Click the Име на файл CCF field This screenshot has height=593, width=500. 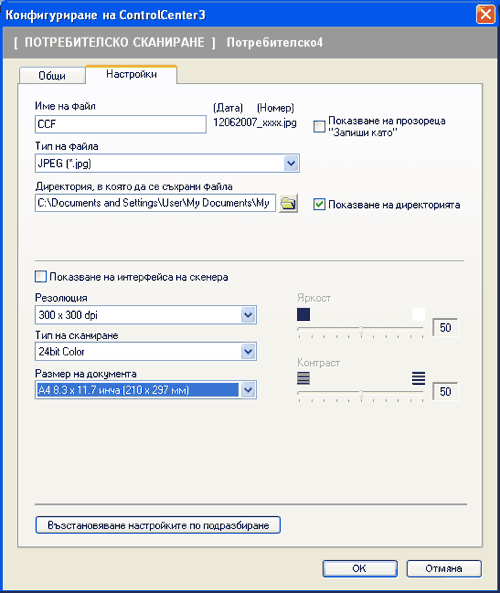click(x=121, y=124)
